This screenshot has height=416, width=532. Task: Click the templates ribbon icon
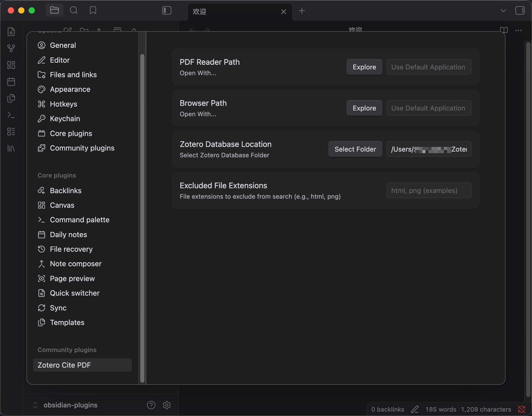click(x=11, y=98)
